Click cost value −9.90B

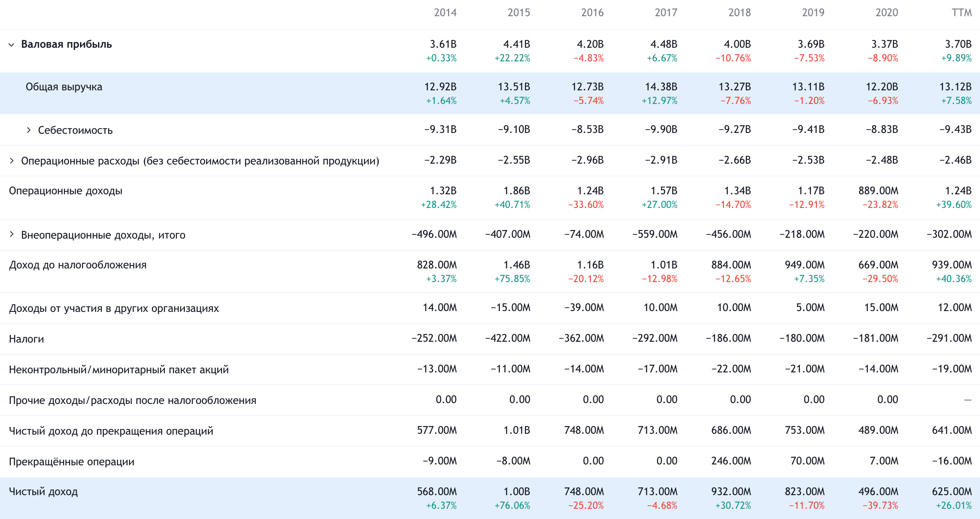661,130
